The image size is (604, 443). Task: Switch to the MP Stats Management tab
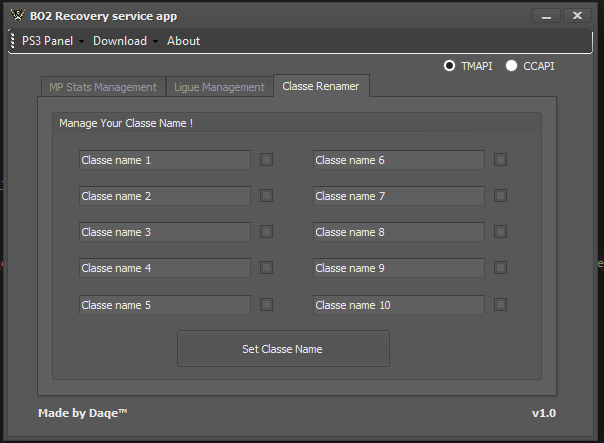(103, 87)
